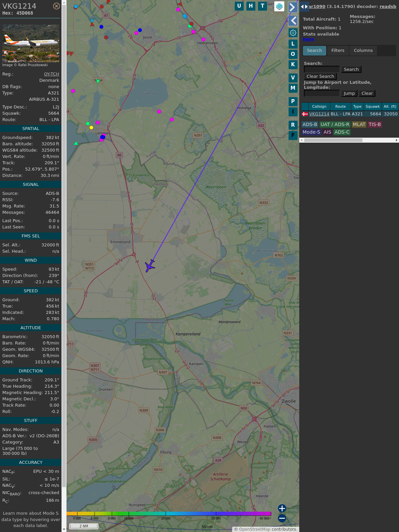Image resolution: width=399 pixels, height=532 pixels.
Task: Click the SPATIAL section header
Action: tap(31, 128)
